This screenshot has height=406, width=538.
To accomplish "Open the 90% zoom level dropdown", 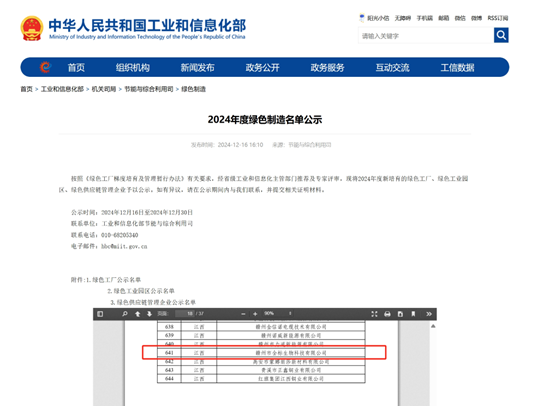I will (x=278, y=313).
